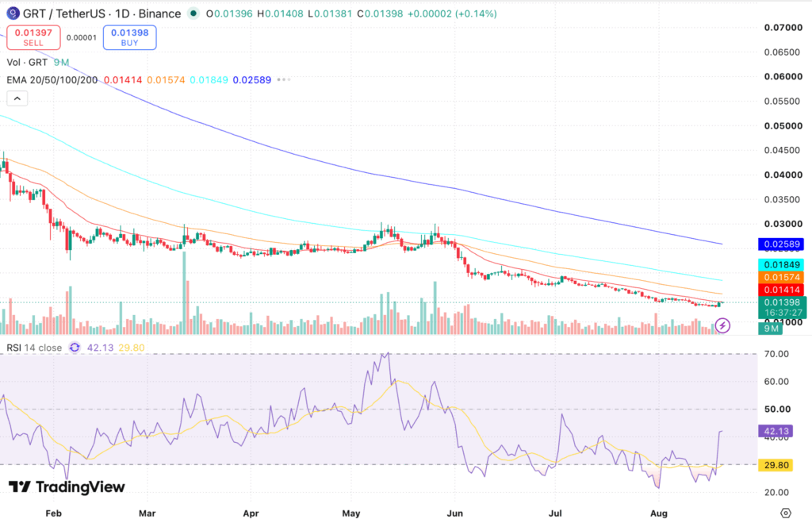Click the 9M volume axis tag
Viewport: 812px width, 523px height.
[771, 328]
